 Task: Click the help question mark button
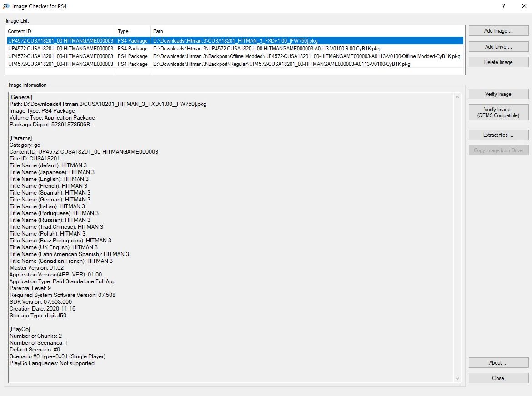(503, 6)
